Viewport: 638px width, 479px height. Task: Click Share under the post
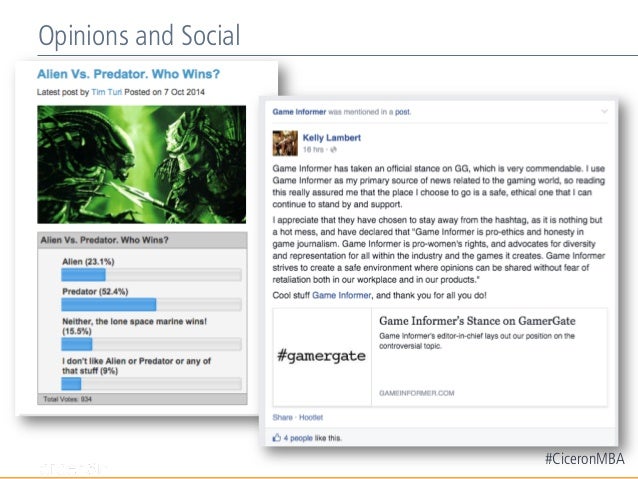(x=282, y=418)
